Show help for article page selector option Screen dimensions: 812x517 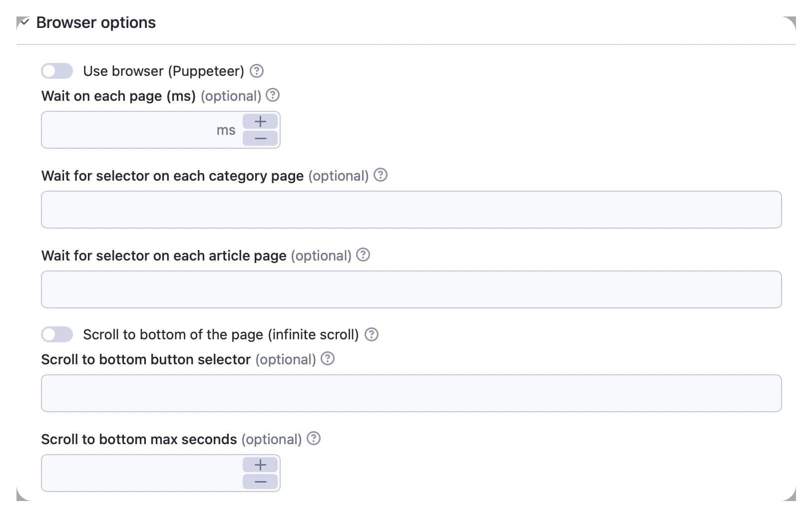pyautogui.click(x=364, y=255)
